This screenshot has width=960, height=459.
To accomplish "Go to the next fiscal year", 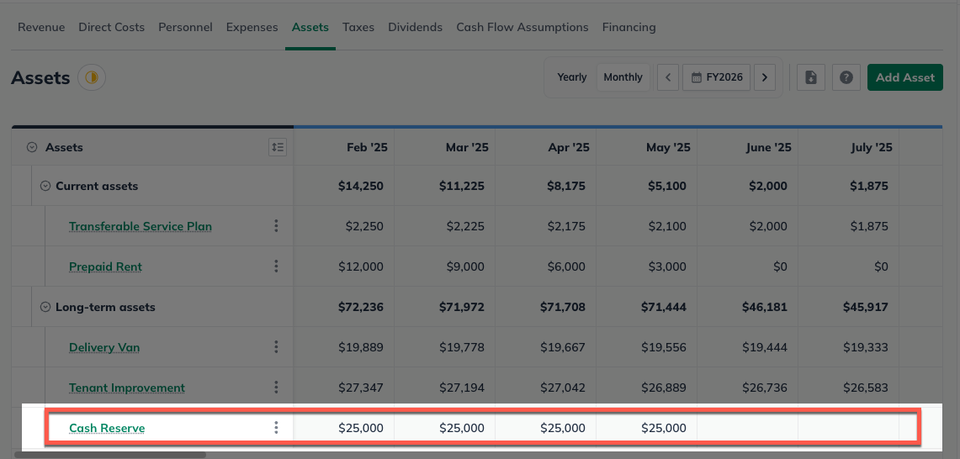I will tap(764, 78).
